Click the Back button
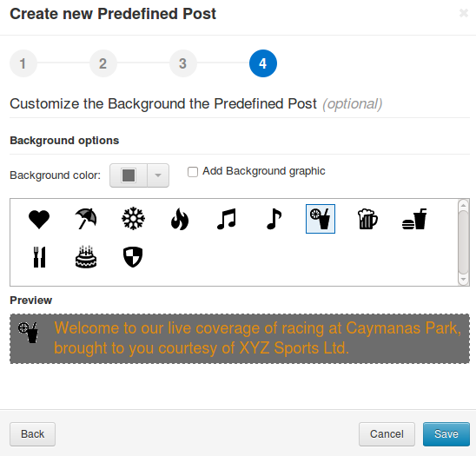 [x=32, y=434]
